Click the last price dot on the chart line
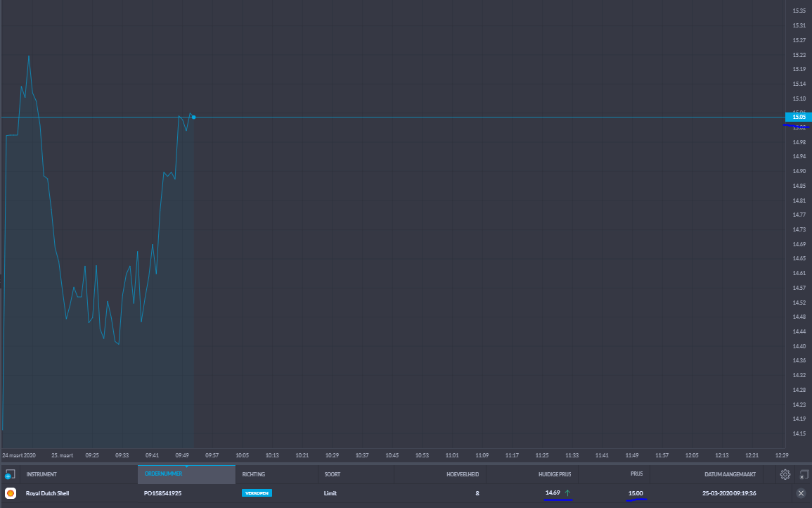The image size is (812, 508). (x=193, y=118)
